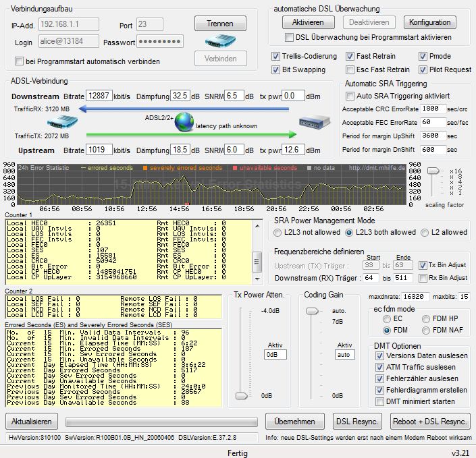Screen dimensions: 476x458
Task: Click the modem icon under the Trennen button
Action: pos(220,41)
